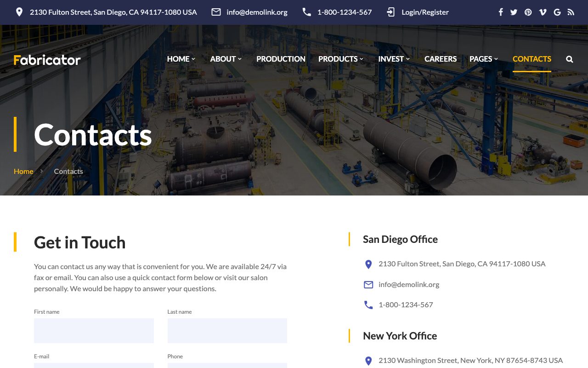Select the Contacts menu item
This screenshot has width=588, height=368.
[532, 59]
